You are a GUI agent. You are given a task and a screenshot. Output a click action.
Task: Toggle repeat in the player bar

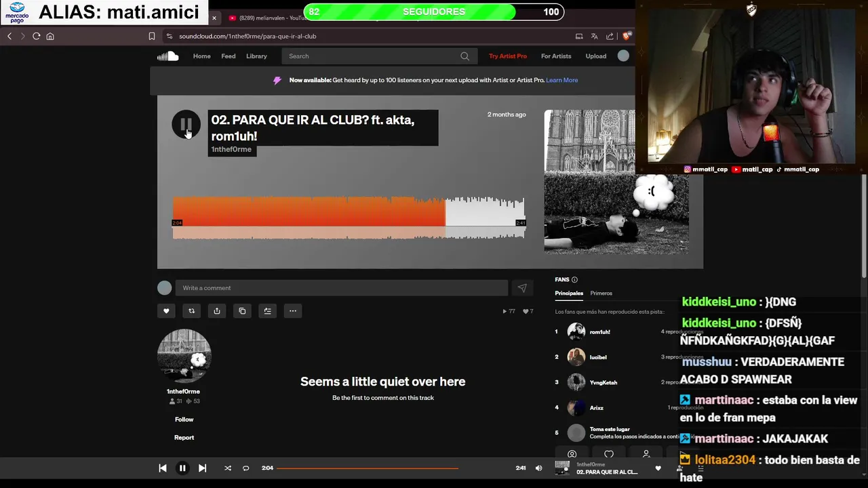pos(246,468)
